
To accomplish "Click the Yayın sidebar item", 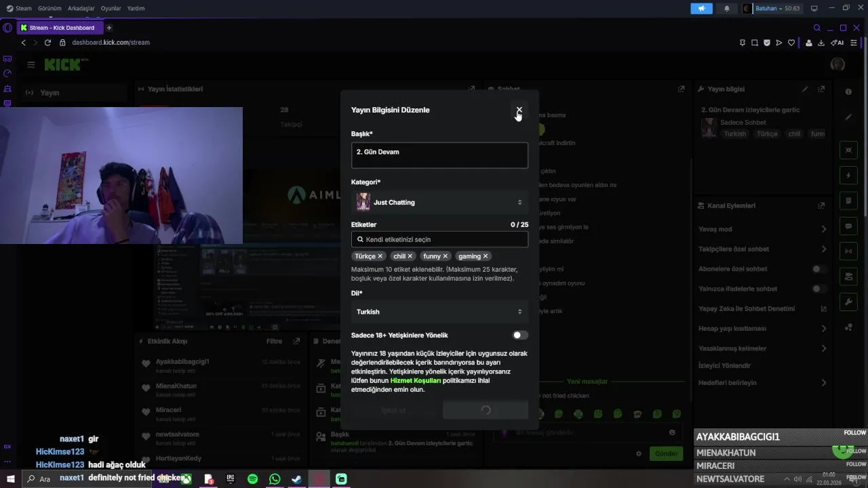I will coord(75,93).
